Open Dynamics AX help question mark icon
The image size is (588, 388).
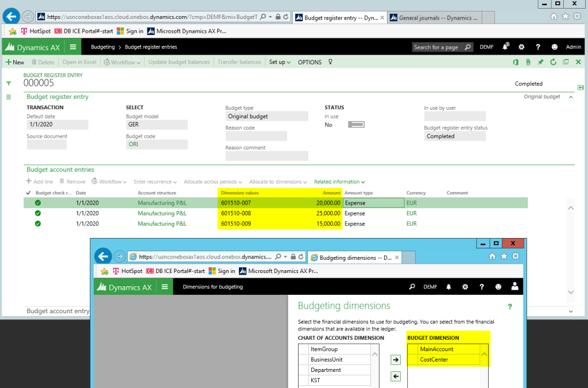pos(537,47)
